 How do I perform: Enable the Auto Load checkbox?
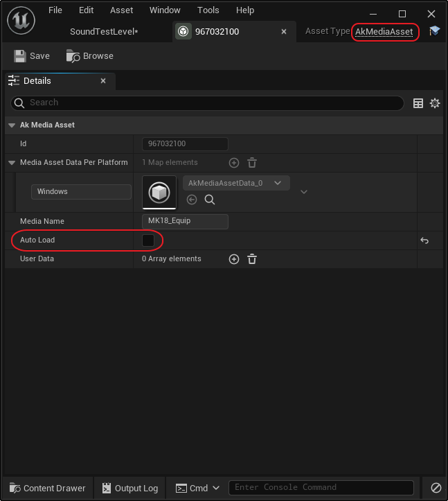(148, 240)
